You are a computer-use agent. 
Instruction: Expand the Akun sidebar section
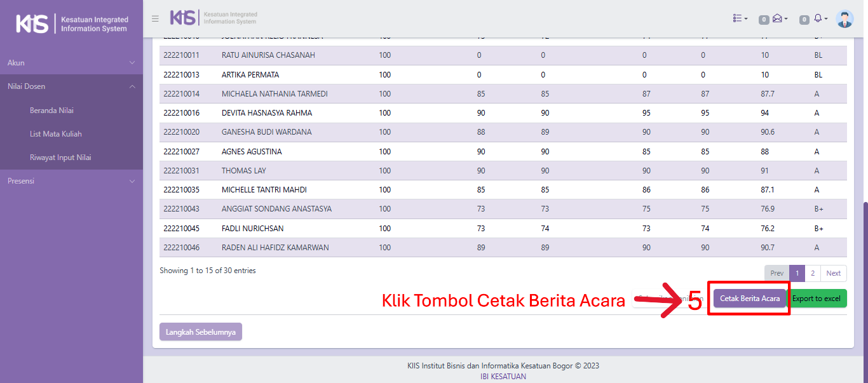[x=71, y=63]
